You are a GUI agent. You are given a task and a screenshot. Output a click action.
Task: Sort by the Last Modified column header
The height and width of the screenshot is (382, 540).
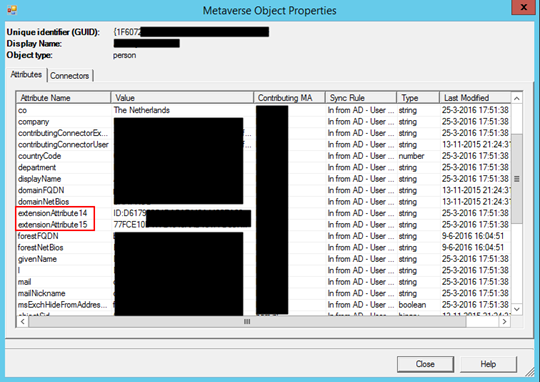[x=475, y=98]
